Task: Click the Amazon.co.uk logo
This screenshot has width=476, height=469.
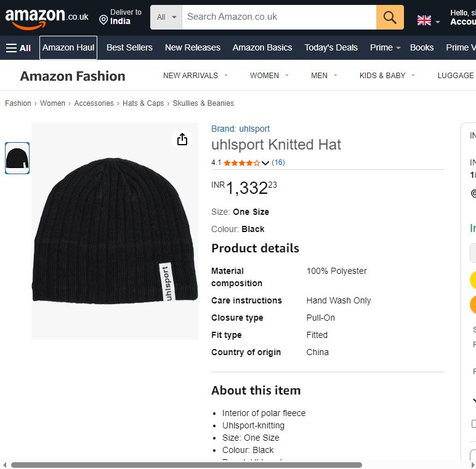Action: (47, 17)
